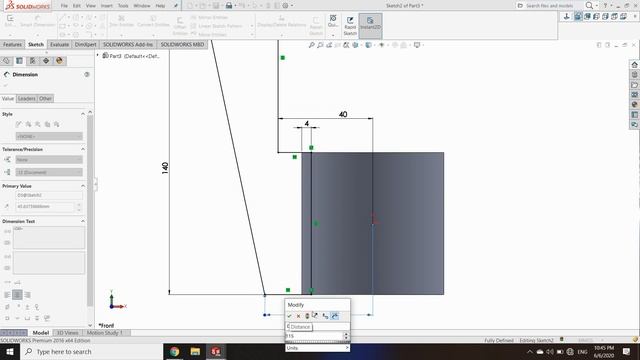The width and height of the screenshot is (640, 360).
Task: Cancel the Modify dialog with the X icon
Action: click(298, 316)
